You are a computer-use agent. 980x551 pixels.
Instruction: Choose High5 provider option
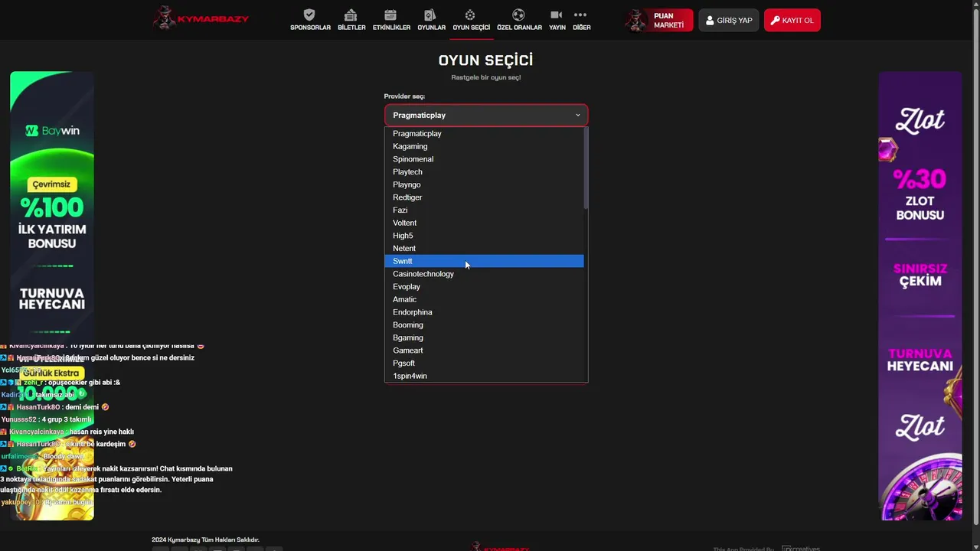(484, 236)
